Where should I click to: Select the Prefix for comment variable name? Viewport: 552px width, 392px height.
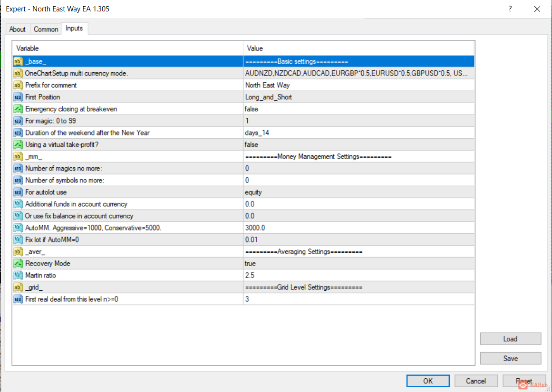tap(51, 85)
